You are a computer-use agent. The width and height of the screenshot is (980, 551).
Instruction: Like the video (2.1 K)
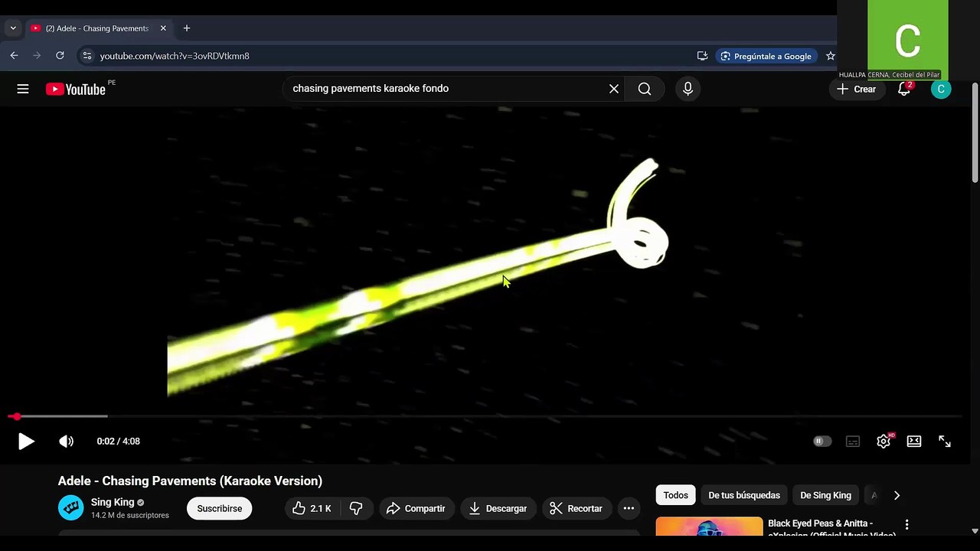(312, 508)
